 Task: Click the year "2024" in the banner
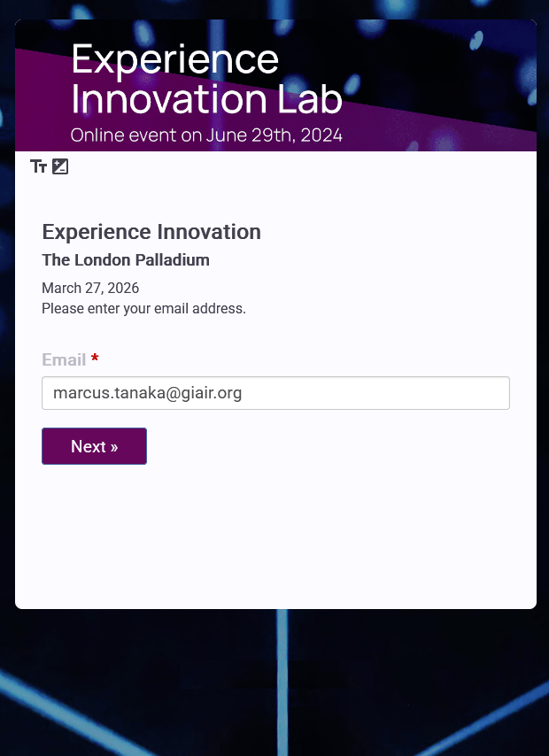pos(321,135)
